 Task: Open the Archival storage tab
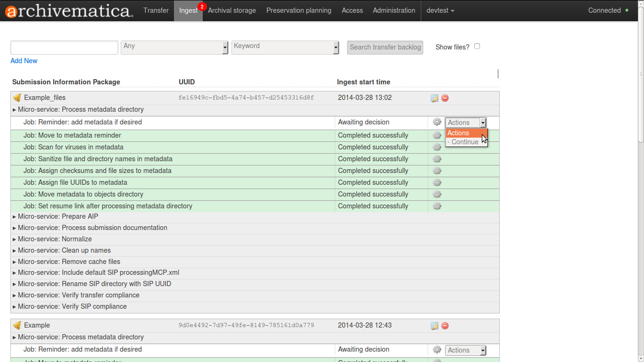click(231, 10)
